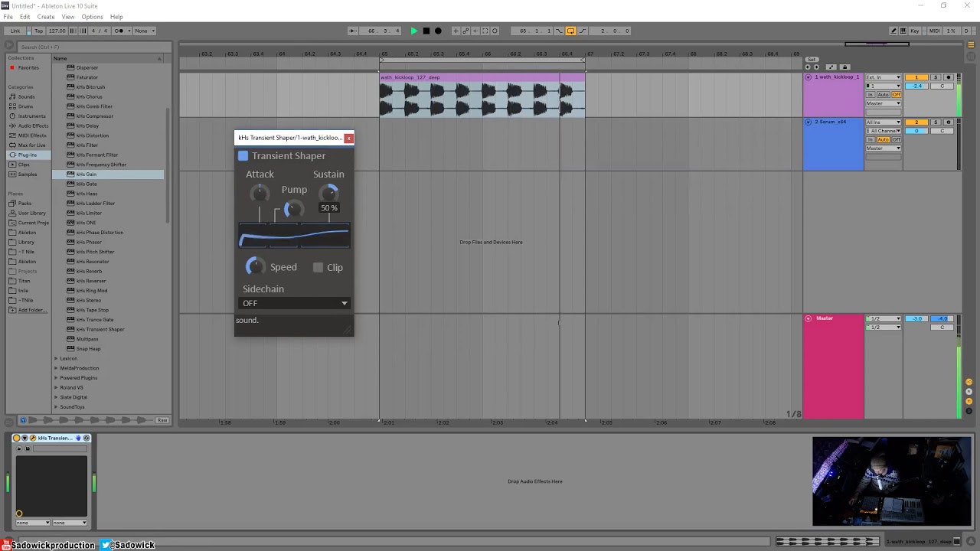The image size is (980, 551).
Task: Solo the 2 Serum_x64 track
Action: coord(936,122)
